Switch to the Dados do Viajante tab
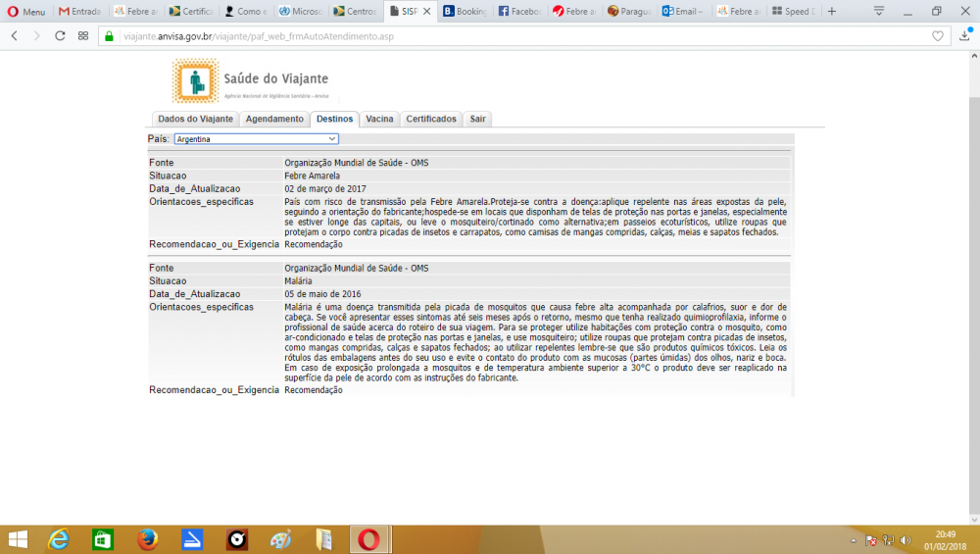The height and width of the screenshot is (554, 980). [195, 119]
